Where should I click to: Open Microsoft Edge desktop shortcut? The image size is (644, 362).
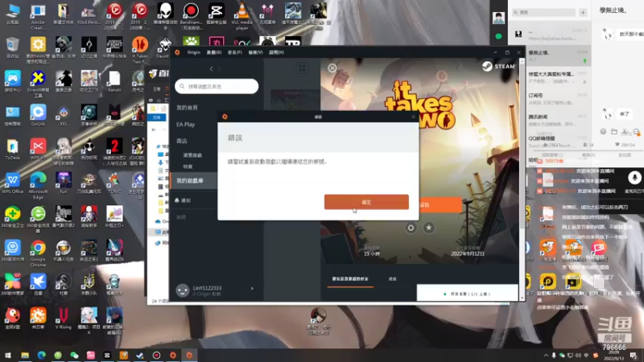[38, 186]
